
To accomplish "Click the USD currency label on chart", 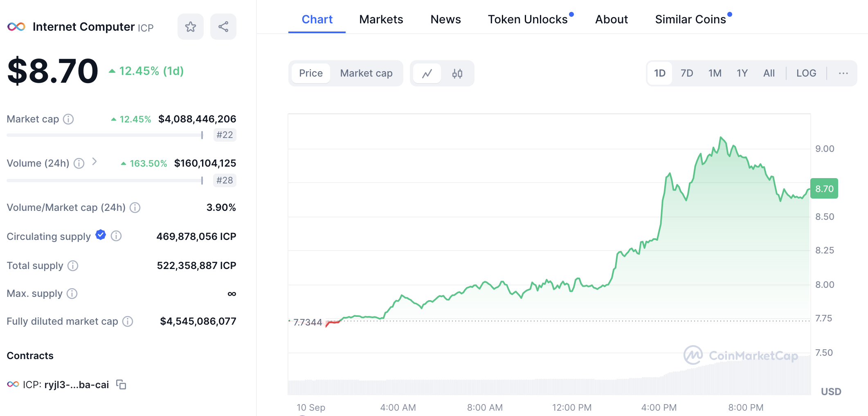I will pos(831,392).
